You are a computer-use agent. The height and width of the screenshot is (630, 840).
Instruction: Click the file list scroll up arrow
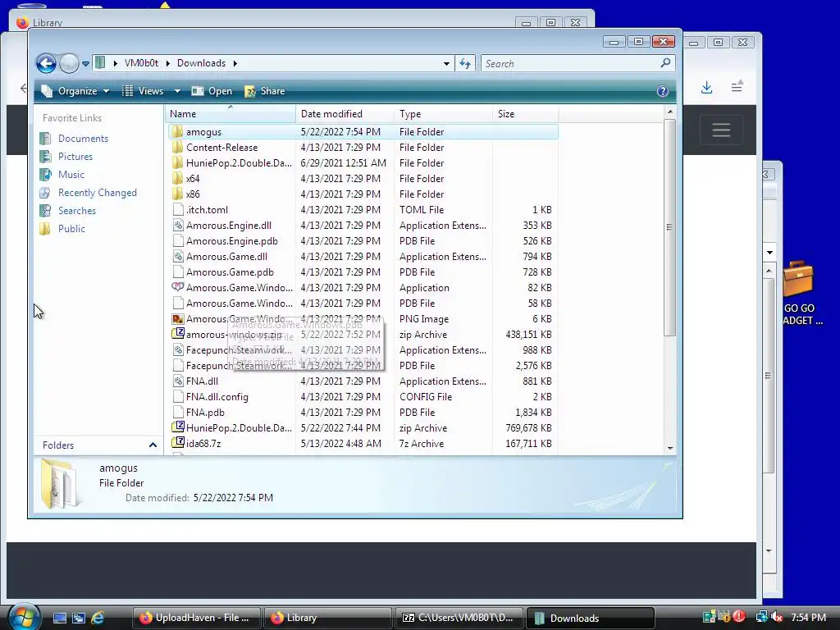coord(669,112)
